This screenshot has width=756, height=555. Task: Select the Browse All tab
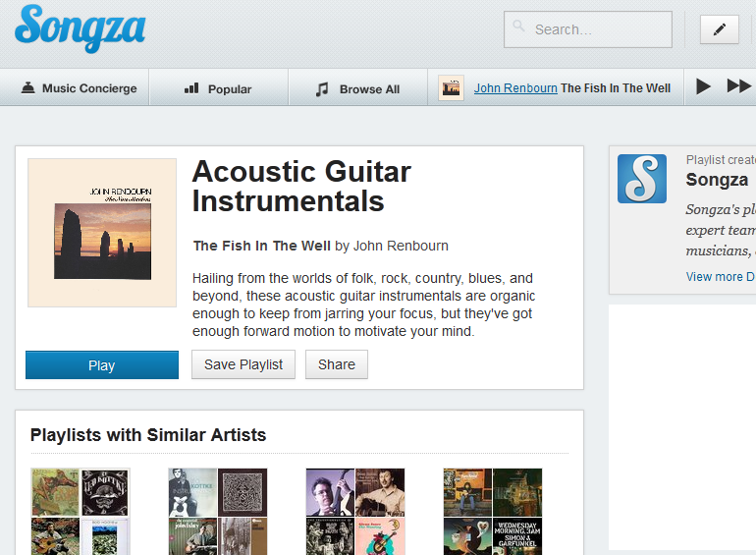357,88
